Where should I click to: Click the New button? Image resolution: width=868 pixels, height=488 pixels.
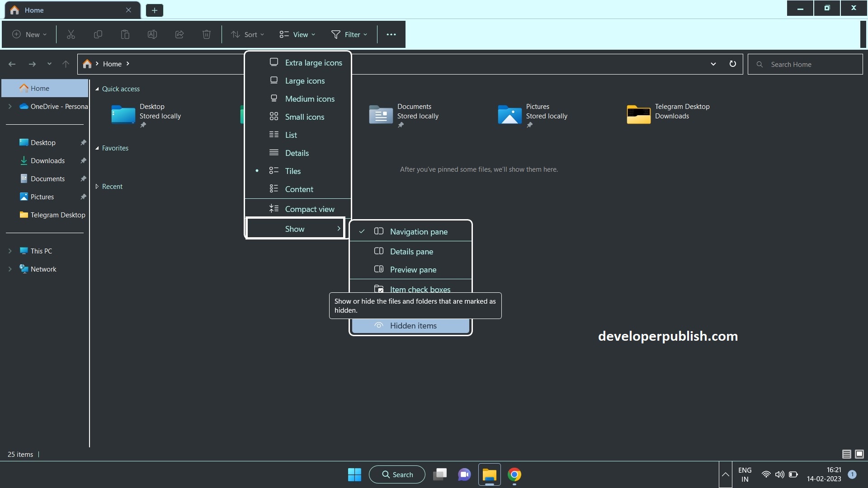click(x=28, y=34)
